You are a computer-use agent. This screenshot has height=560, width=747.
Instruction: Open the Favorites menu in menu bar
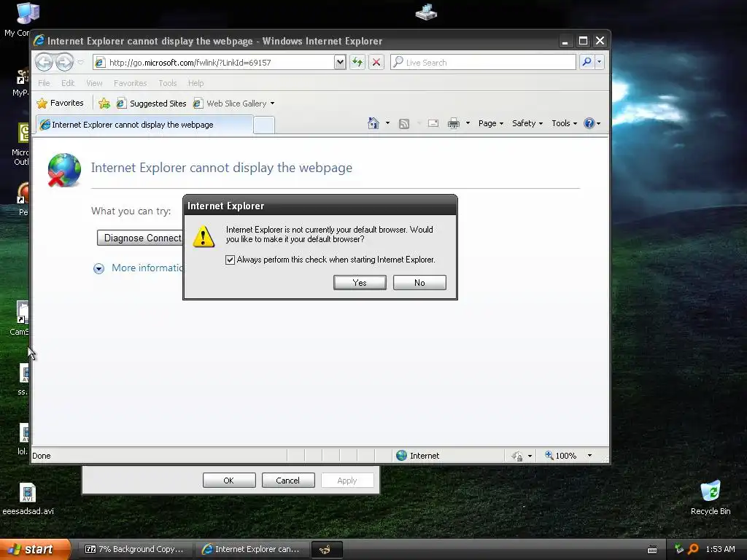[x=130, y=83]
